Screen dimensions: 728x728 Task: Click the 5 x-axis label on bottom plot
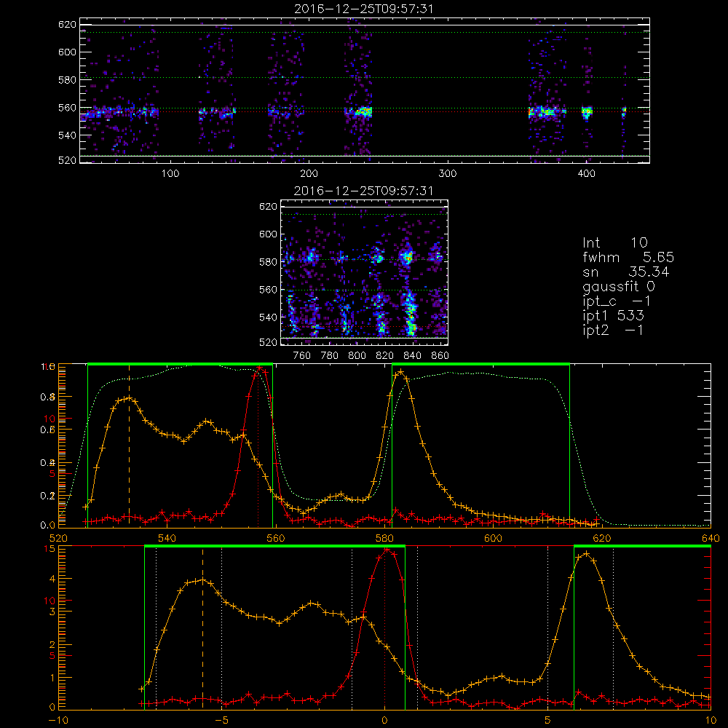click(x=547, y=720)
